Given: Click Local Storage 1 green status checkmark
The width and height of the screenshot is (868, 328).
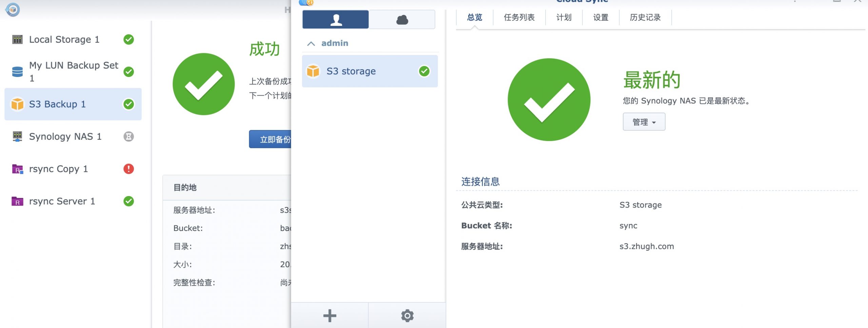Looking at the screenshot, I should point(129,40).
